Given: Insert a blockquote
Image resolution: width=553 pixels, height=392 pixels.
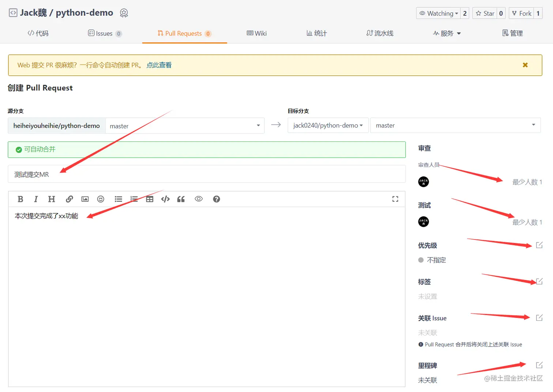Looking at the screenshot, I should click(x=181, y=199).
